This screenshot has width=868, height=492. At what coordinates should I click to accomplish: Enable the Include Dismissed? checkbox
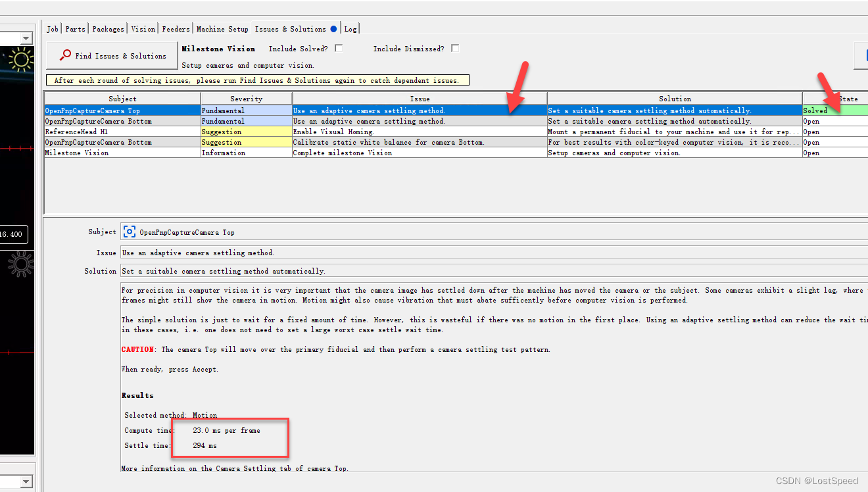click(455, 48)
